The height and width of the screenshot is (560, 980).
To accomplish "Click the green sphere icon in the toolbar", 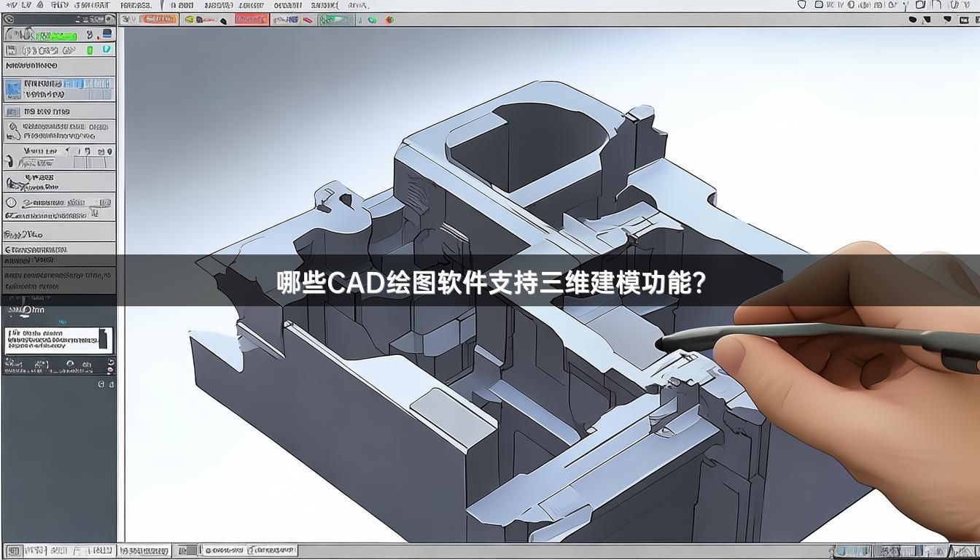I will 372,20.
